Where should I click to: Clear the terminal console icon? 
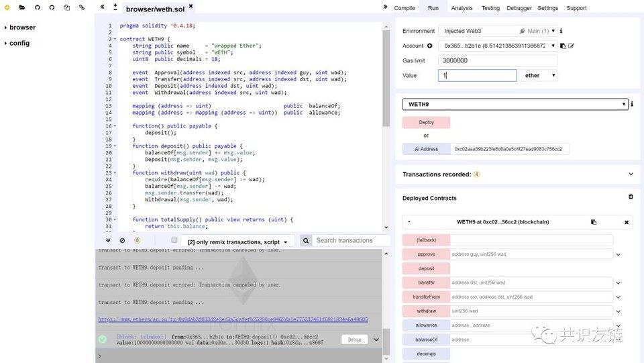click(x=122, y=240)
